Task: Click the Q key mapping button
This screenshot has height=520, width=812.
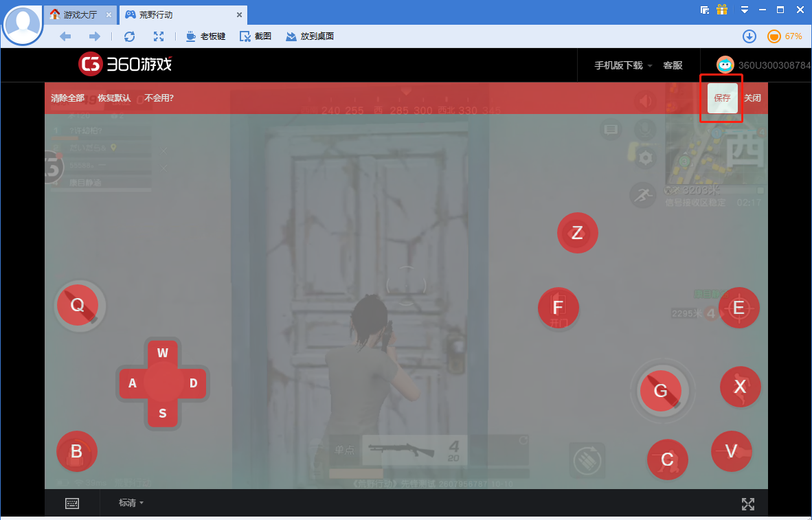Action: [77, 304]
